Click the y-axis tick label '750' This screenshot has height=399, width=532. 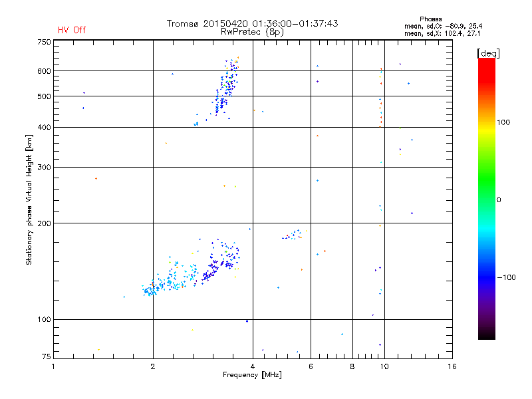click(x=44, y=42)
